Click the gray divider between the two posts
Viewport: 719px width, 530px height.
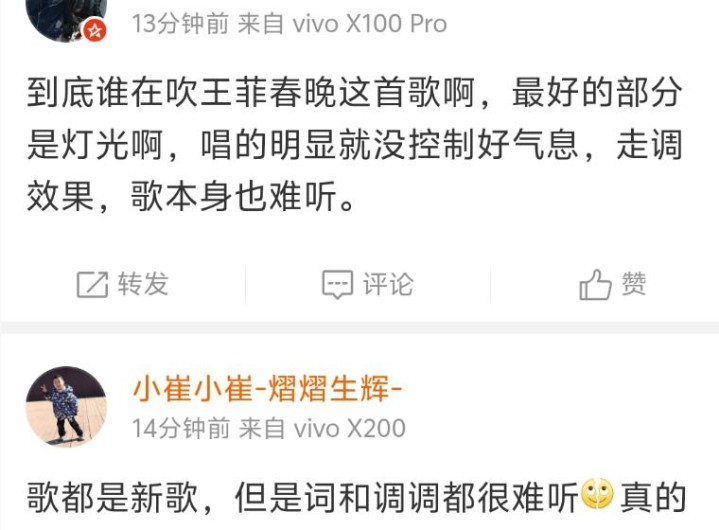[360, 327]
